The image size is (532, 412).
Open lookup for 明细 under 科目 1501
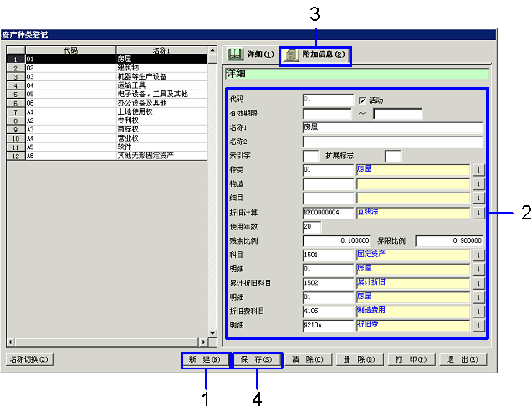[478, 270]
